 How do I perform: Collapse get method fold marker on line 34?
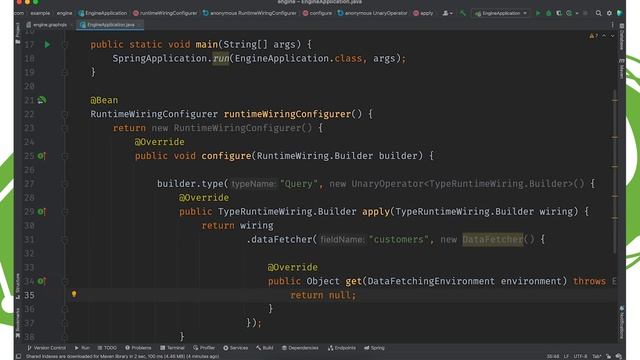(x=64, y=281)
